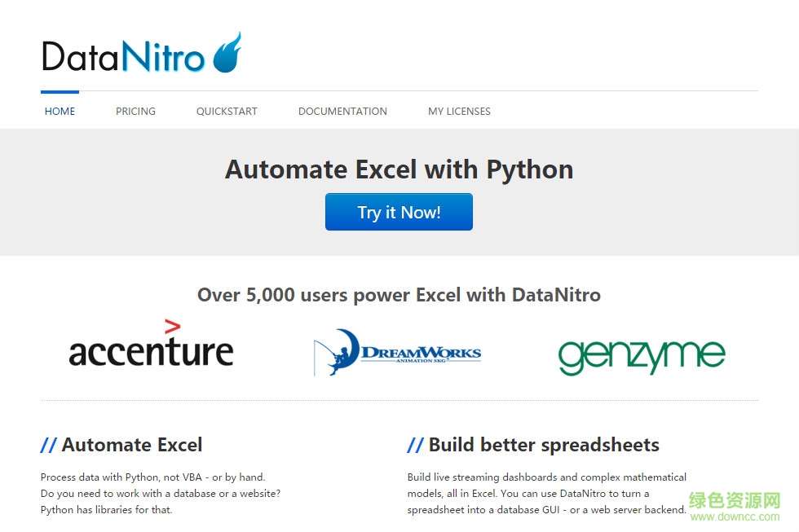Open the MY LICENSES page
799x532 pixels.
click(x=459, y=111)
